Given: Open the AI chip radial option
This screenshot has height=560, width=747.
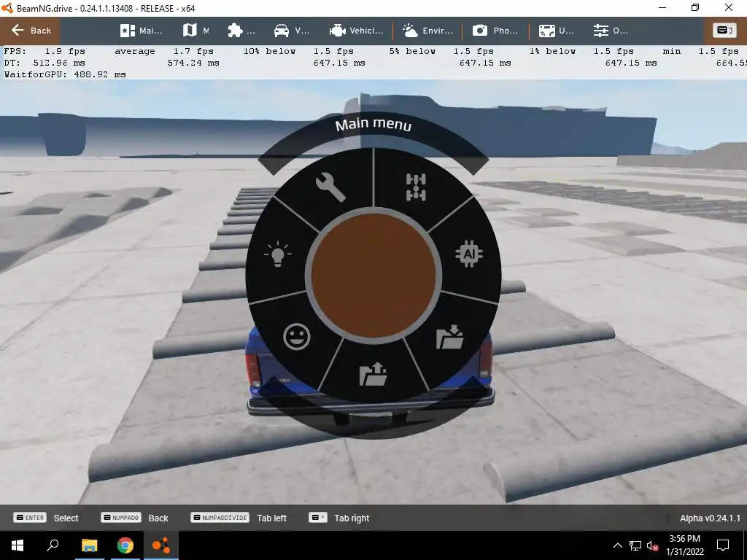Looking at the screenshot, I should point(469,254).
